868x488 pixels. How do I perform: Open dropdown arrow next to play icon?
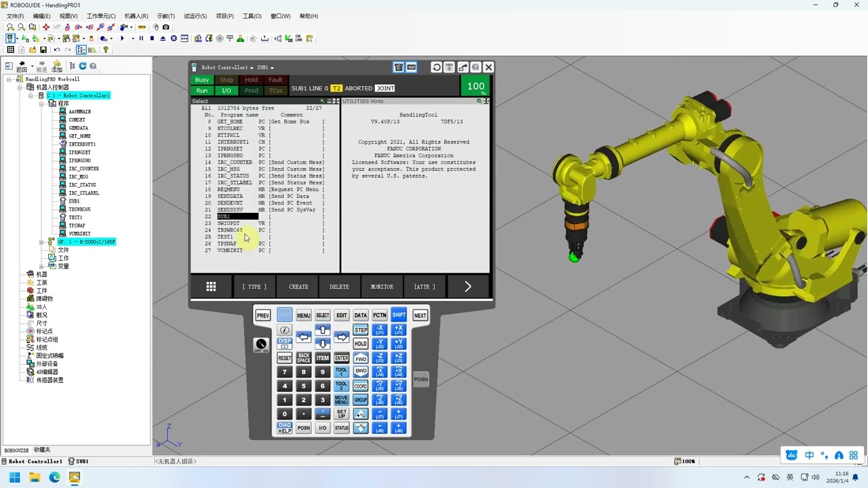coord(132,39)
